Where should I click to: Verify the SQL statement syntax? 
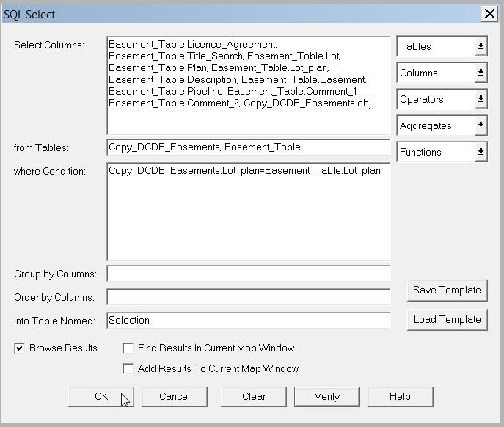pyautogui.click(x=326, y=396)
